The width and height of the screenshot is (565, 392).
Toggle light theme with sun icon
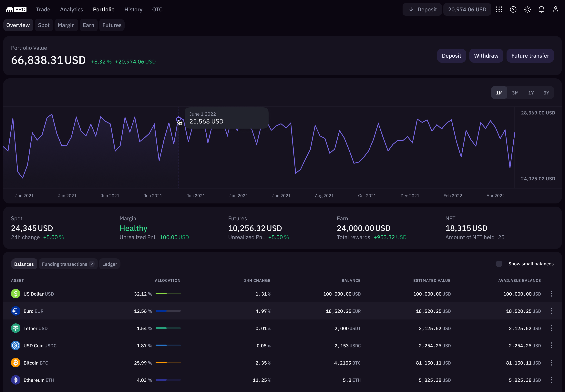527,10
